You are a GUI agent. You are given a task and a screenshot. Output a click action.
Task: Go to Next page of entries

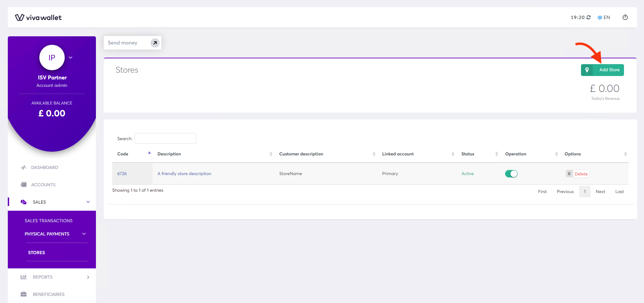click(x=600, y=192)
